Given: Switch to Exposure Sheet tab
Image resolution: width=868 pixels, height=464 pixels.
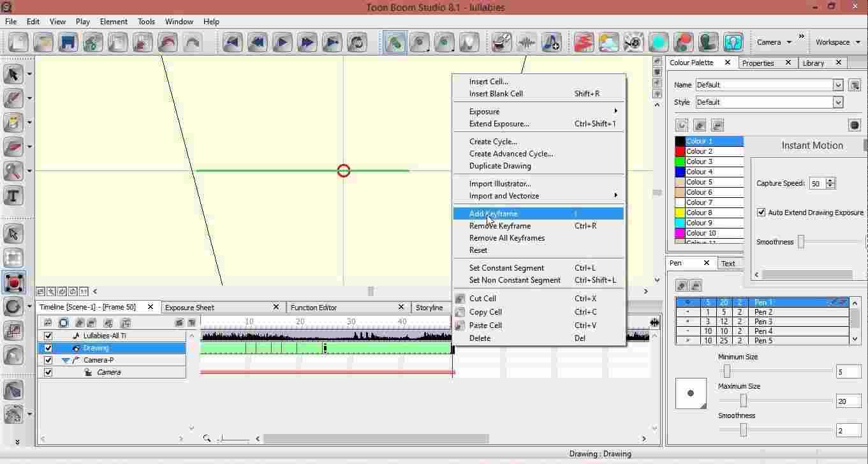Looking at the screenshot, I should 189,308.
